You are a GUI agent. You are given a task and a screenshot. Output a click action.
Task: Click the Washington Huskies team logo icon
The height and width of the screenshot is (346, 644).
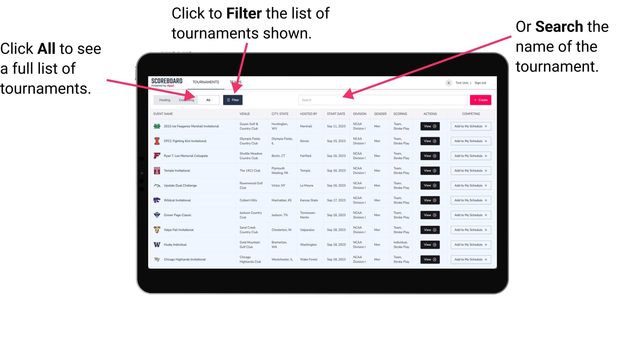pyautogui.click(x=156, y=245)
